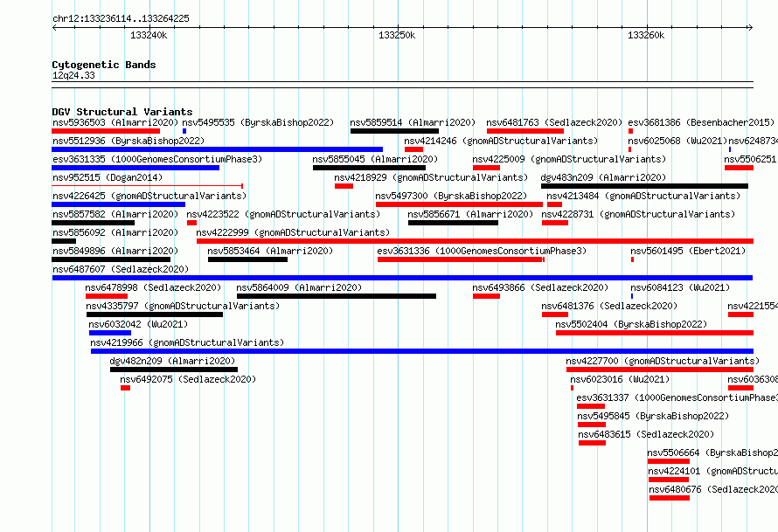Click nsv5855045 (Almarri2020) label

[x=375, y=159]
